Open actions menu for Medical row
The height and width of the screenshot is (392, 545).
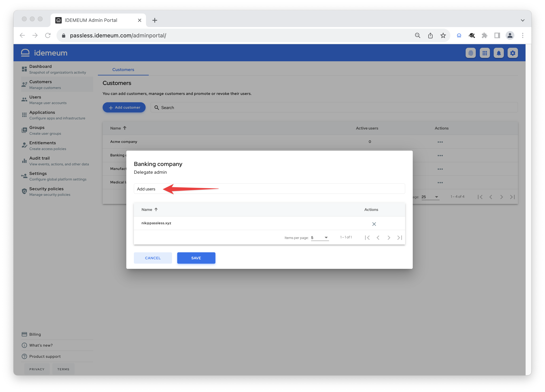[x=440, y=182]
